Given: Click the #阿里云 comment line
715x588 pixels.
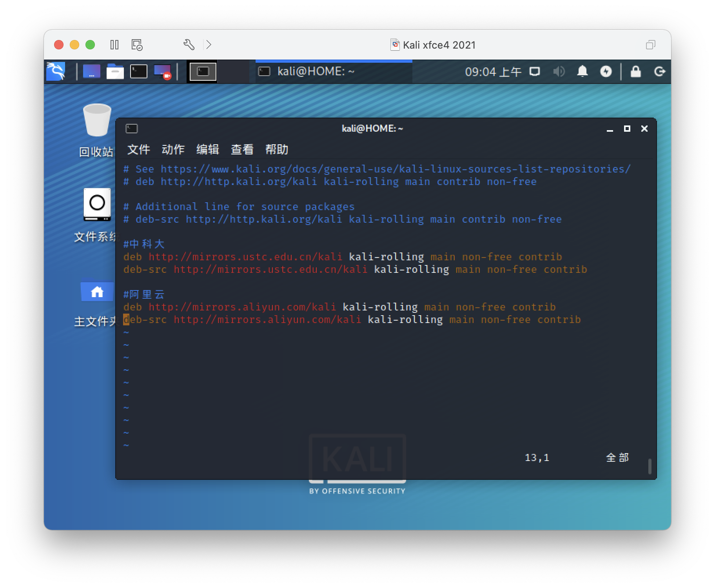Looking at the screenshot, I should 143,294.
